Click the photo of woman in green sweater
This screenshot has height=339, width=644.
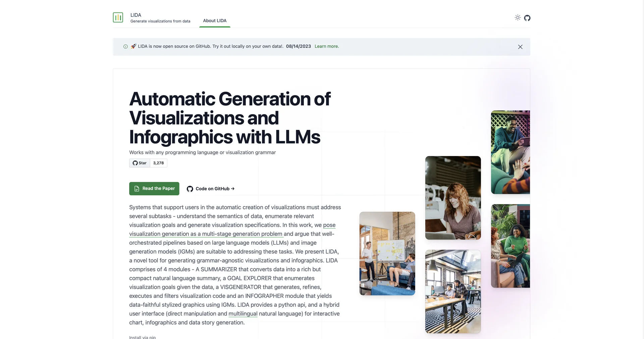click(x=511, y=246)
